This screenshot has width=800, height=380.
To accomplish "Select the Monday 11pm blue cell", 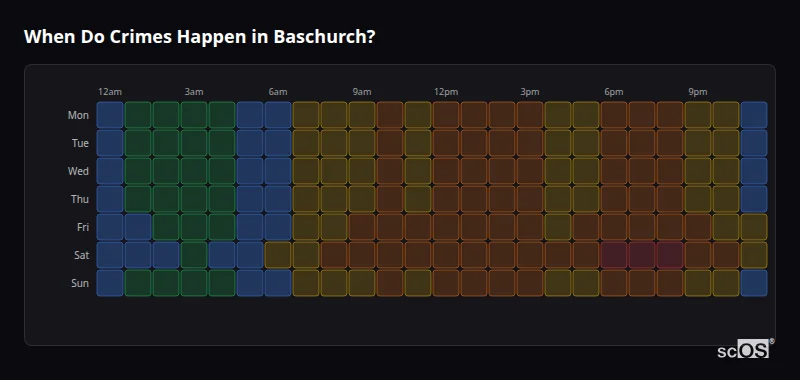I will 754,115.
